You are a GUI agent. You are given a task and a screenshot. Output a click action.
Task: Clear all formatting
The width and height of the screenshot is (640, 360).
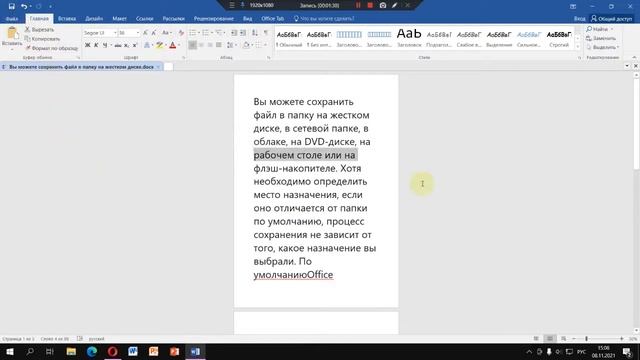[181, 33]
